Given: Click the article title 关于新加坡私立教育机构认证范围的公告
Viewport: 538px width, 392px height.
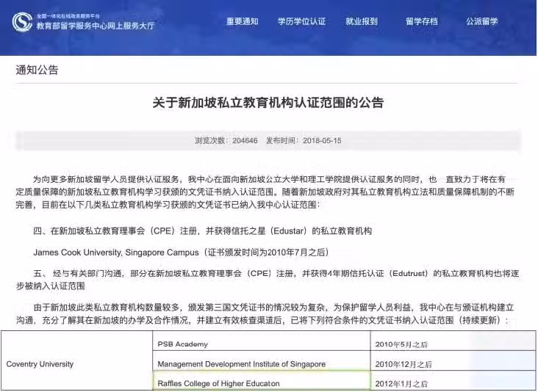Looking at the screenshot, I should point(268,103).
